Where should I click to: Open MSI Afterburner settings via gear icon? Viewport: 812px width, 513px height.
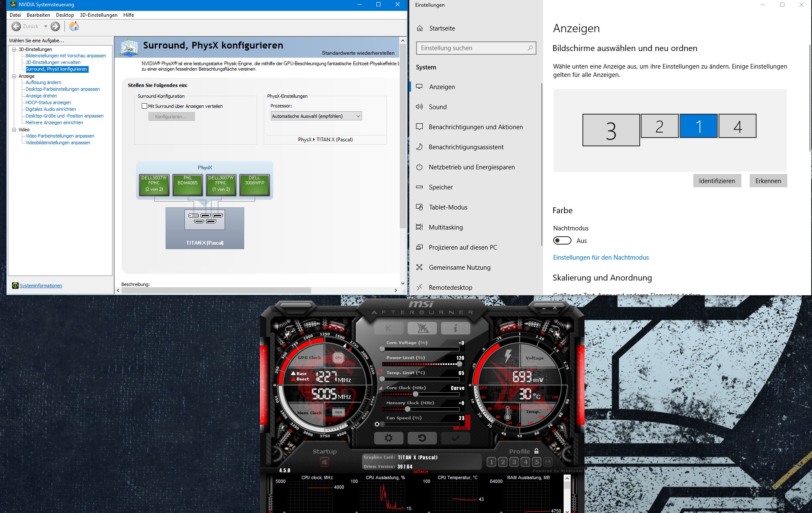pyautogui.click(x=389, y=438)
